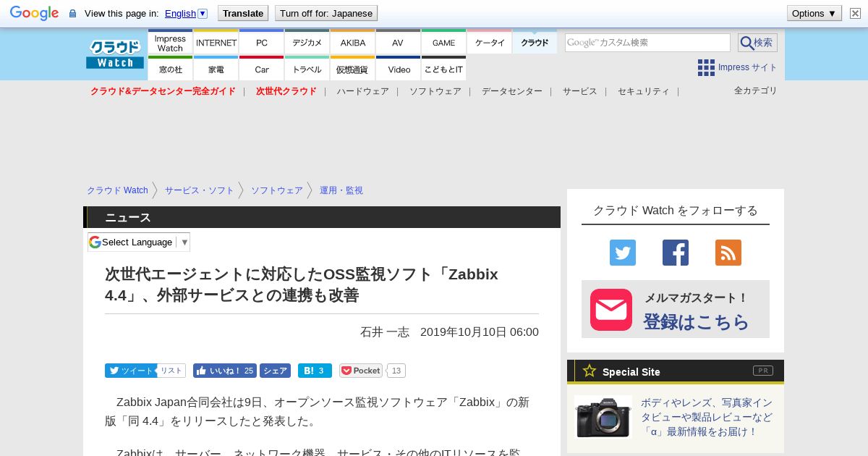Click ソフトウェア breadcrumb link
The image size is (868, 456).
point(276,190)
